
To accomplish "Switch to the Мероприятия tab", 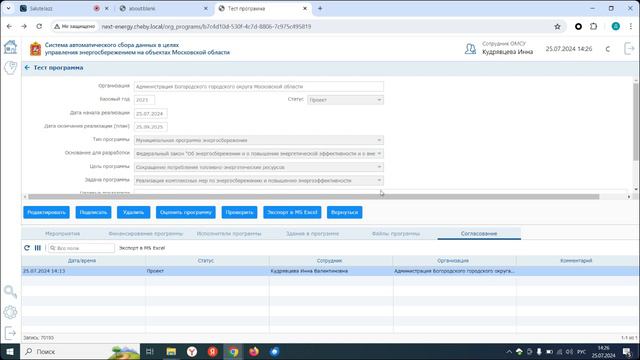I will click(62, 233).
